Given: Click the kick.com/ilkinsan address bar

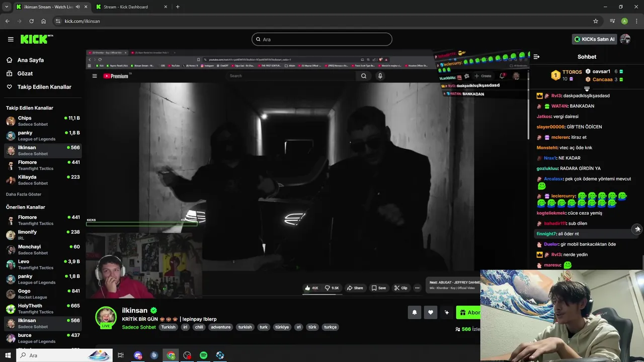Looking at the screenshot, I should click(x=327, y=21).
